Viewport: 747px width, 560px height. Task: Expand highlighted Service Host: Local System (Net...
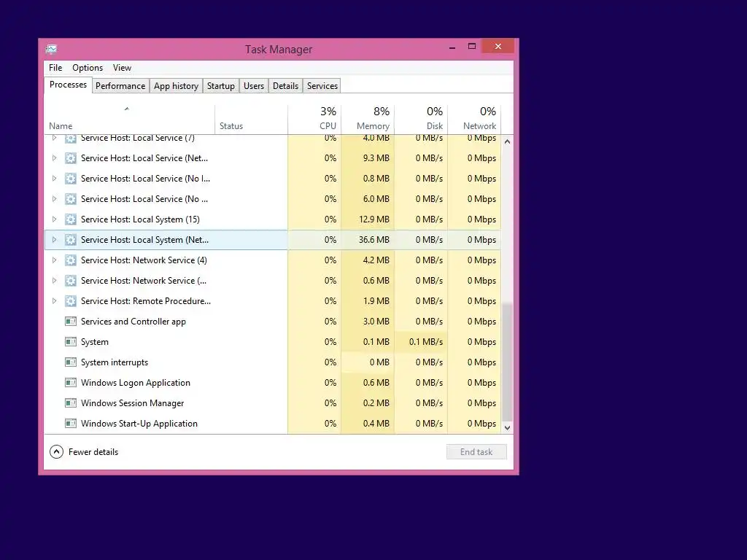point(54,240)
